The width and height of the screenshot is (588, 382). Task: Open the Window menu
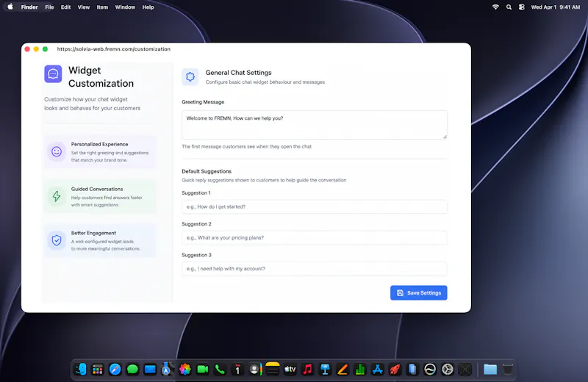click(x=125, y=7)
